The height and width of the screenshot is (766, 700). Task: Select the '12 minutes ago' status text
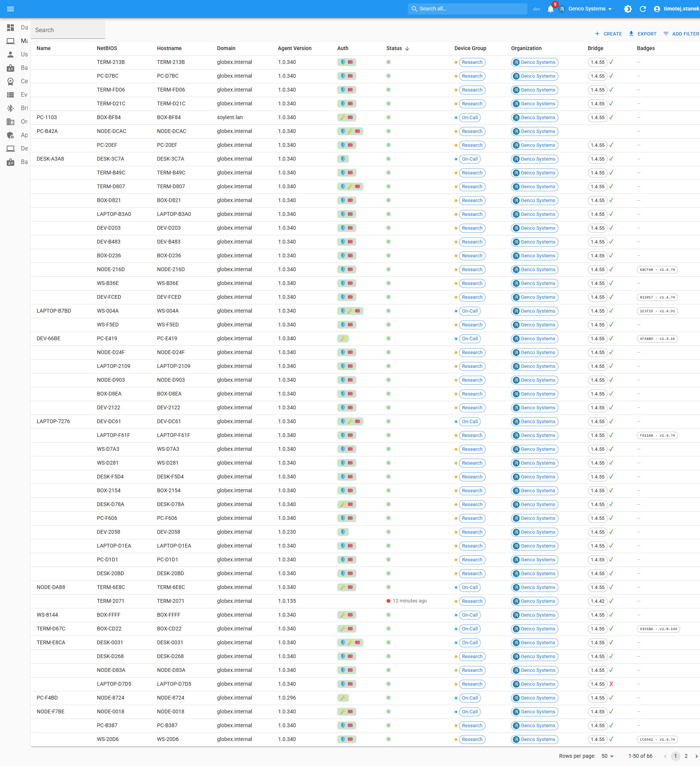(410, 601)
